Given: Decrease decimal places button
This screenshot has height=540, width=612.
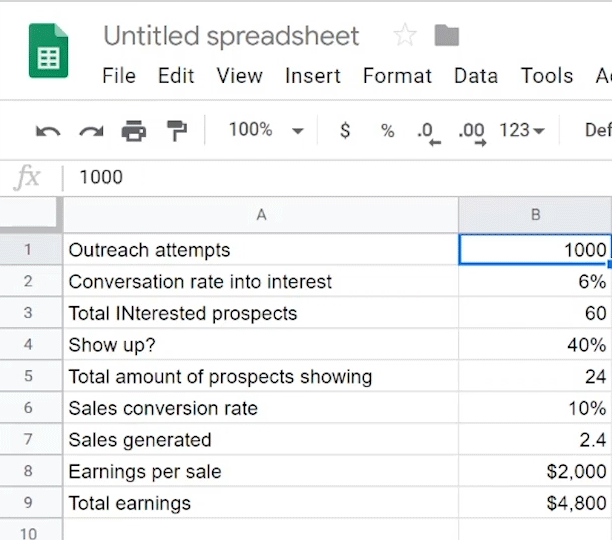Looking at the screenshot, I should point(429,131).
